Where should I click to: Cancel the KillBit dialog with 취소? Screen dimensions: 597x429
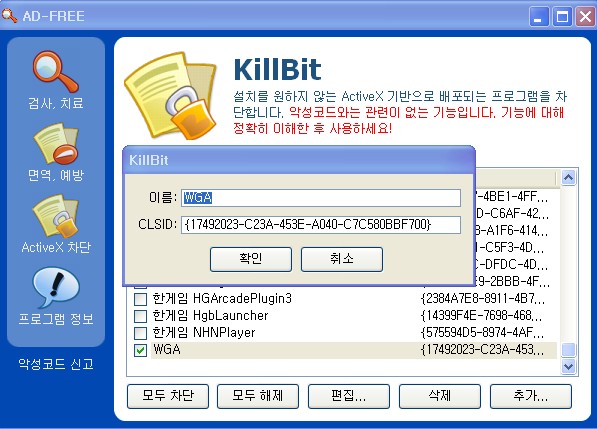342,259
